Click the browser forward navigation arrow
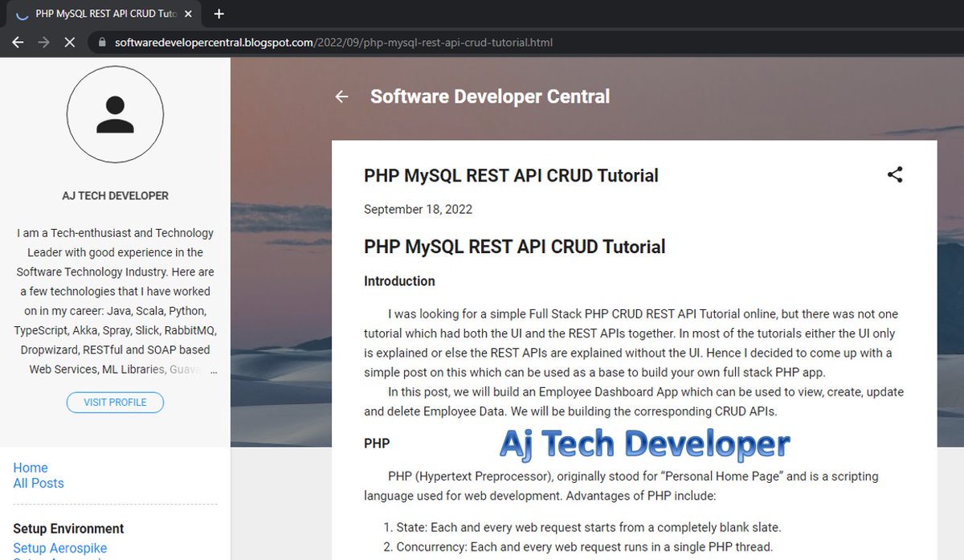The image size is (964, 560). tap(45, 42)
